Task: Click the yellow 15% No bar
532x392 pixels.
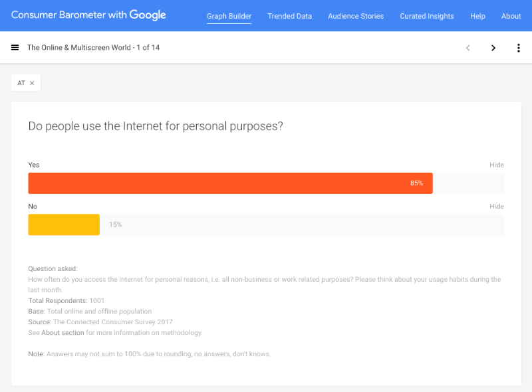Action: click(x=64, y=225)
